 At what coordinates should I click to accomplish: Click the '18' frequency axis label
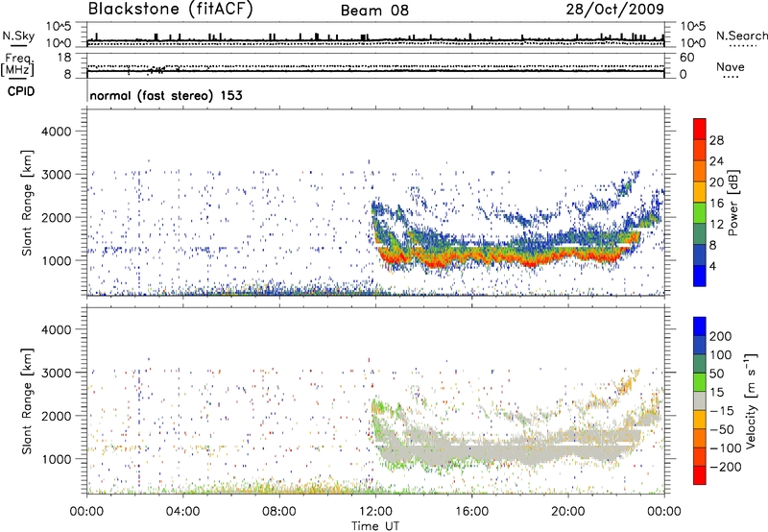(x=64, y=58)
